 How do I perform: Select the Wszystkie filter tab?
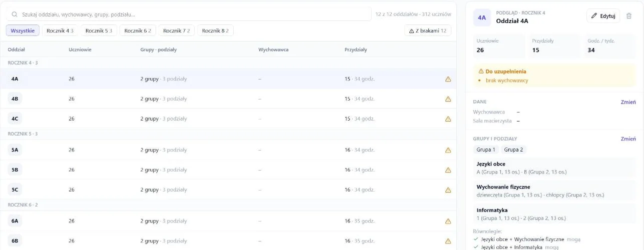(x=23, y=30)
